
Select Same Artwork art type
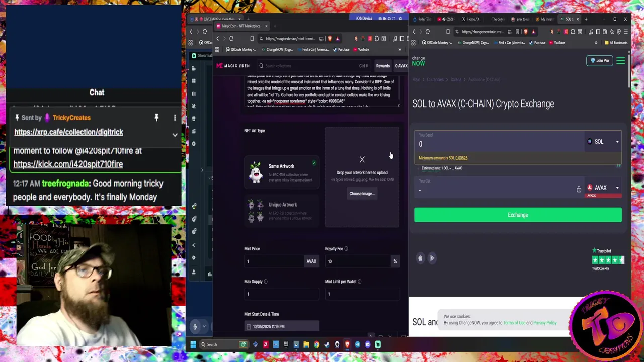click(x=281, y=172)
